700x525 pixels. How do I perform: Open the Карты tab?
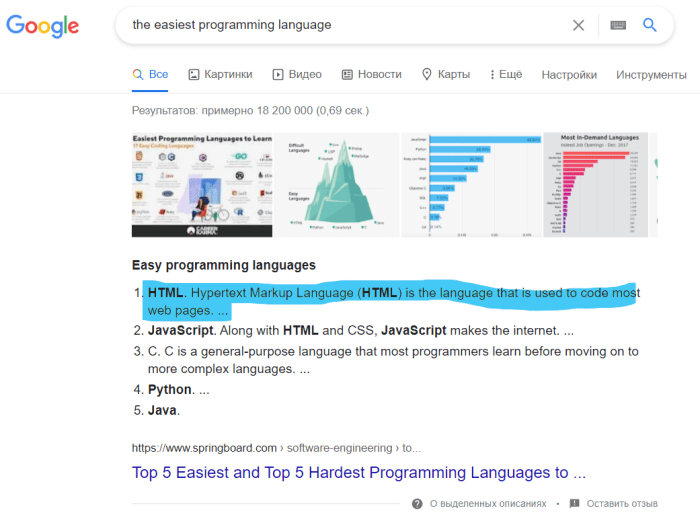click(x=446, y=75)
